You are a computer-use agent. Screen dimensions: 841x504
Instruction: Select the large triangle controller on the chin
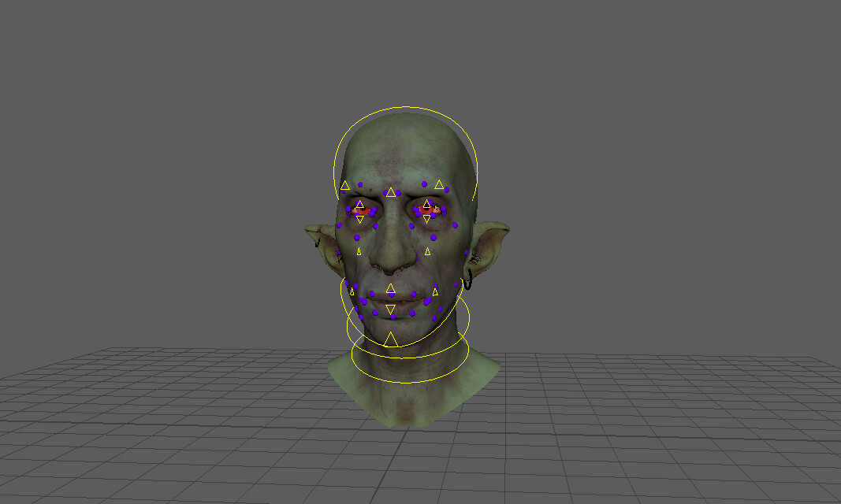(x=390, y=339)
